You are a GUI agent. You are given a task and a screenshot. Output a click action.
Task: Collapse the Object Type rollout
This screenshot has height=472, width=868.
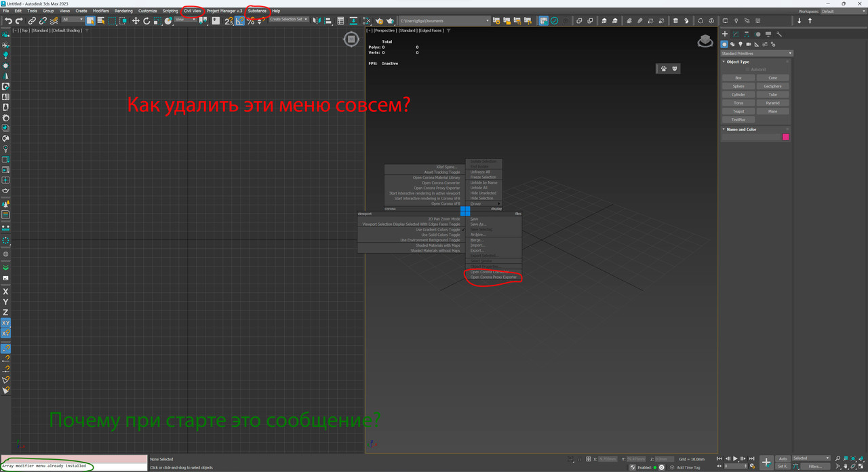[724, 62]
